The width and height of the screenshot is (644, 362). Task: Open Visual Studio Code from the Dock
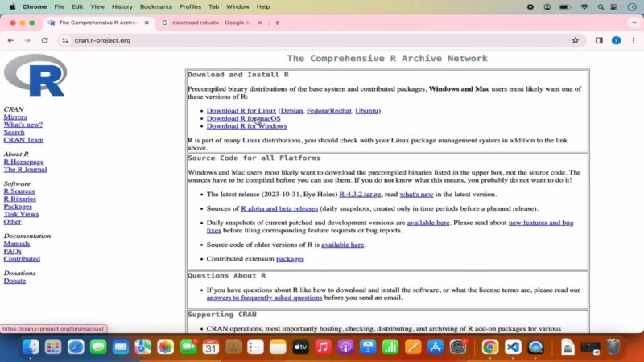(x=513, y=347)
